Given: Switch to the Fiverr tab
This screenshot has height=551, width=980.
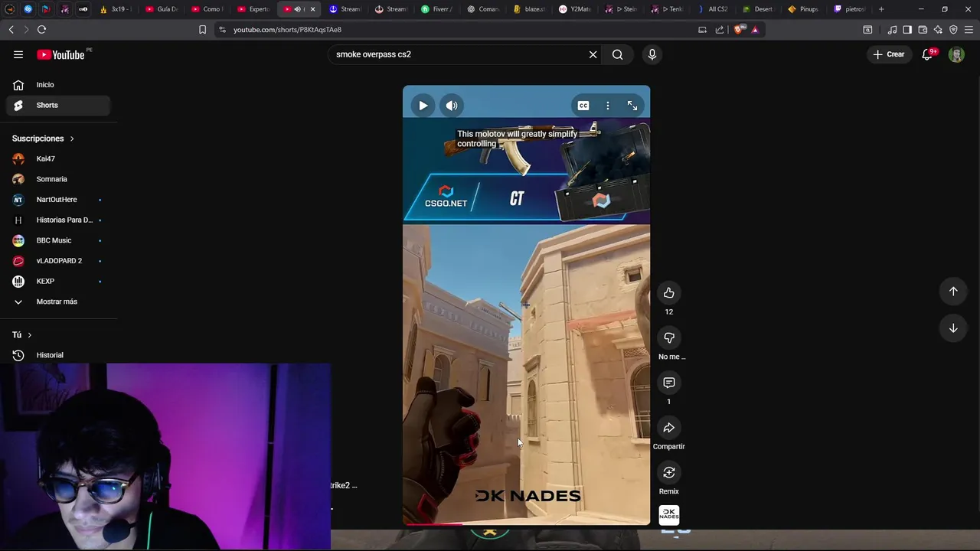Looking at the screenshot, I should [437, 9].
